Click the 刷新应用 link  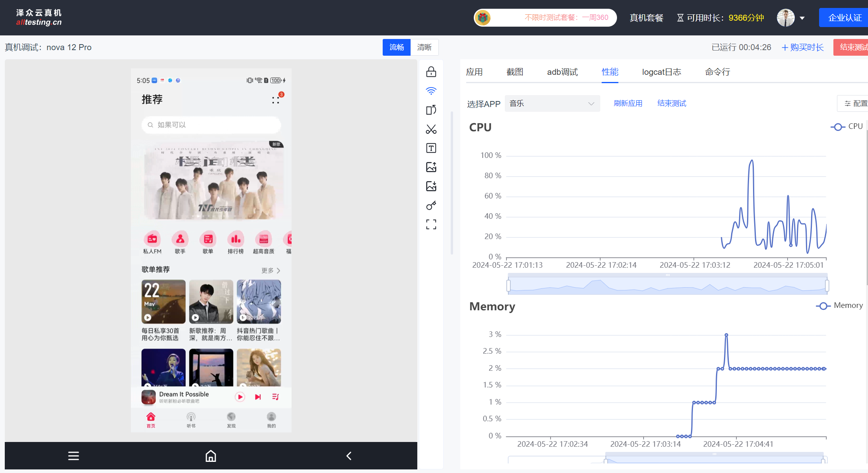(x=628, y=103)
